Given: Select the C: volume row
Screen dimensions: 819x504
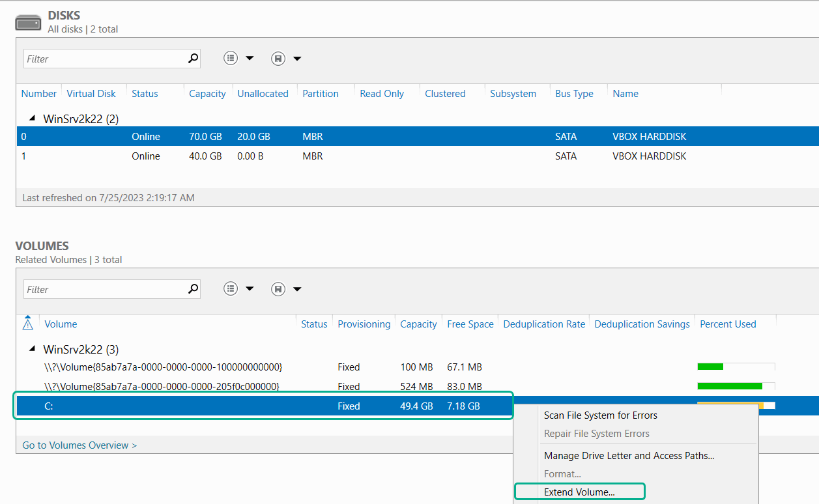Looking at the screenshot, I should click(417, 406).
